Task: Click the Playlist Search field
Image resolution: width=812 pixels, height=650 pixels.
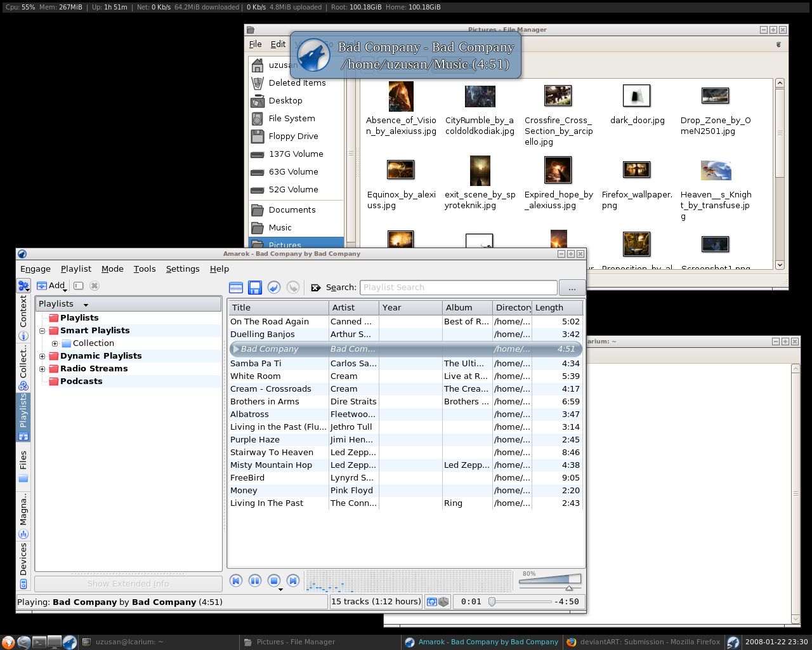Action: [459, 288]
